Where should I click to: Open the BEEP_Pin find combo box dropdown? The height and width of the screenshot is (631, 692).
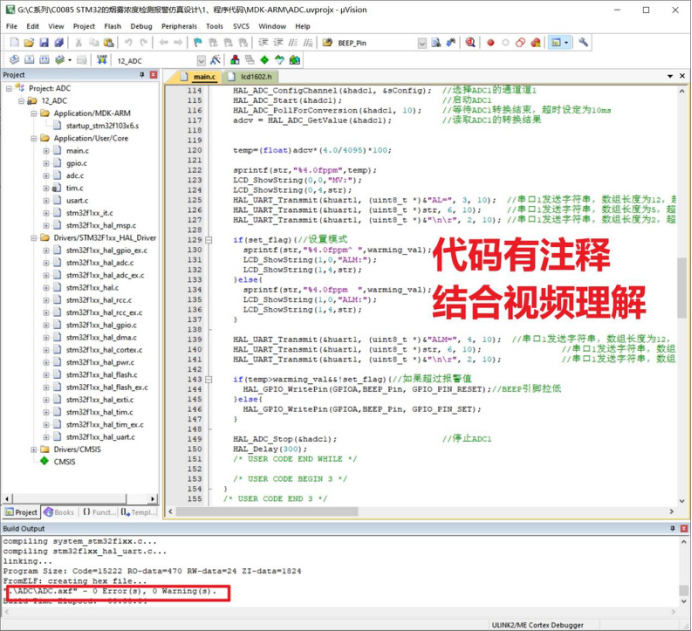[x=422, y=43]
